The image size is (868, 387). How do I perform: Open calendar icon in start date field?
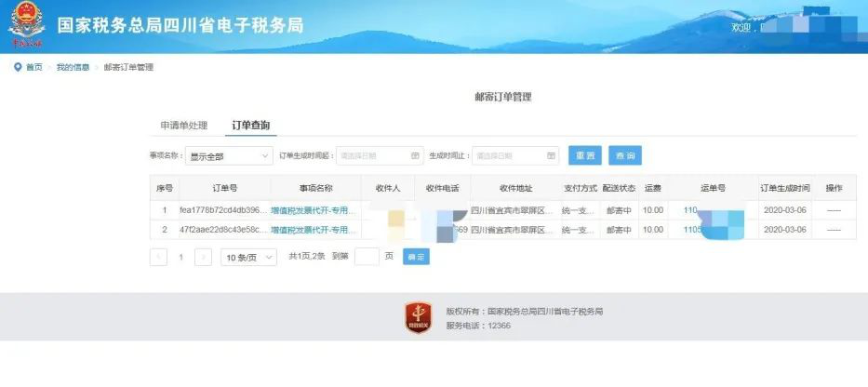[414, 156]
